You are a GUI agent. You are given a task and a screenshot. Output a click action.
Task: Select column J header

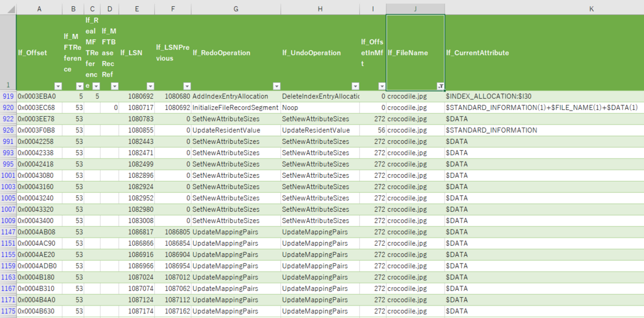coord(415,9)
